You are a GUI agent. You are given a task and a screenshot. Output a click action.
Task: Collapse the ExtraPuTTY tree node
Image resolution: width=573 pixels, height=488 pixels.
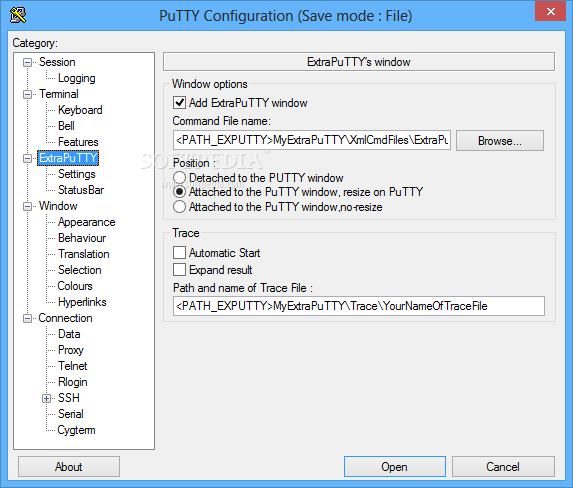(x=27, y=158)
